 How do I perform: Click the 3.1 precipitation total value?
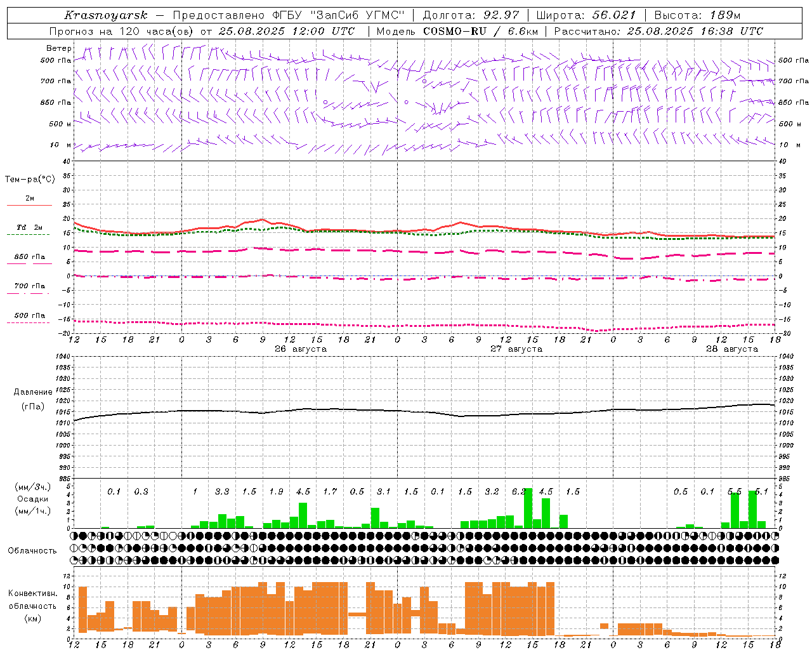click(384, 491)
